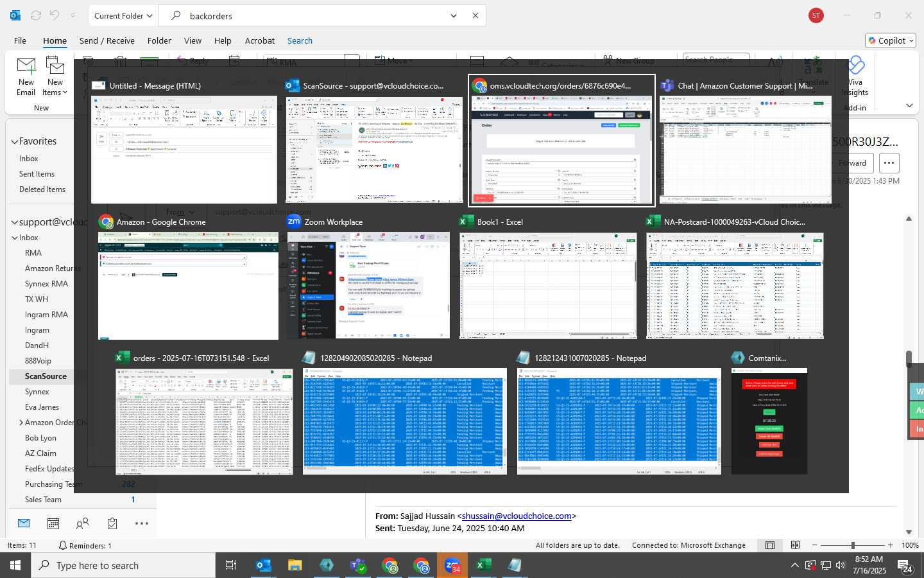Image resolution: width=924 pixels, height=578 pixels.
Task: Collapse the Inbox folder tree chevron
Action: pyautogui.click(x=14, y=238)
